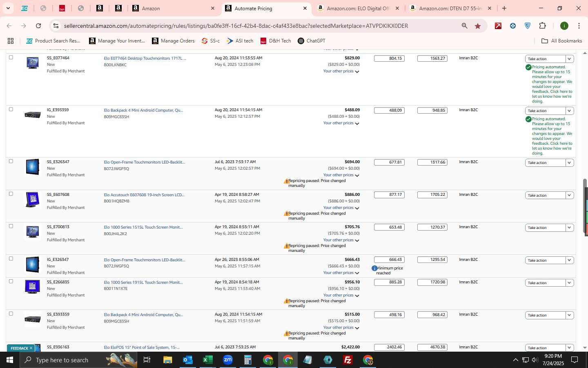The image size is (588, 368).
Task: Click green check icon in SS_E077464 row
Action: point(528,67)
